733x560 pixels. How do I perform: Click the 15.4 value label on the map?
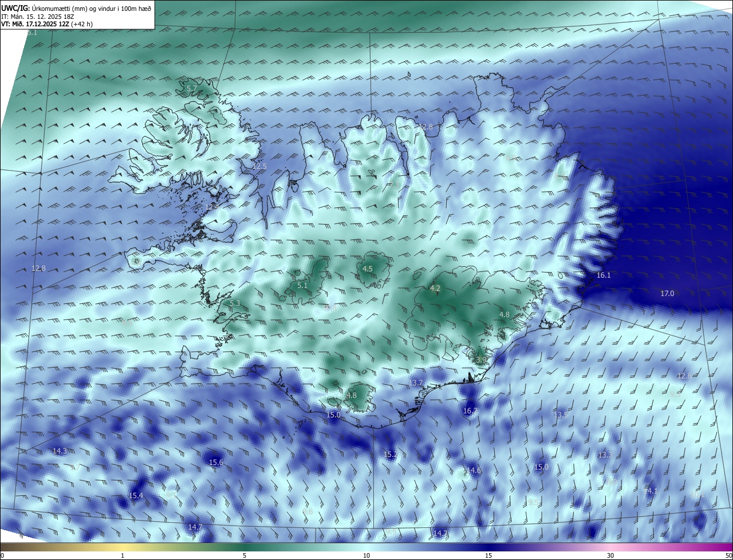(136, 495)
